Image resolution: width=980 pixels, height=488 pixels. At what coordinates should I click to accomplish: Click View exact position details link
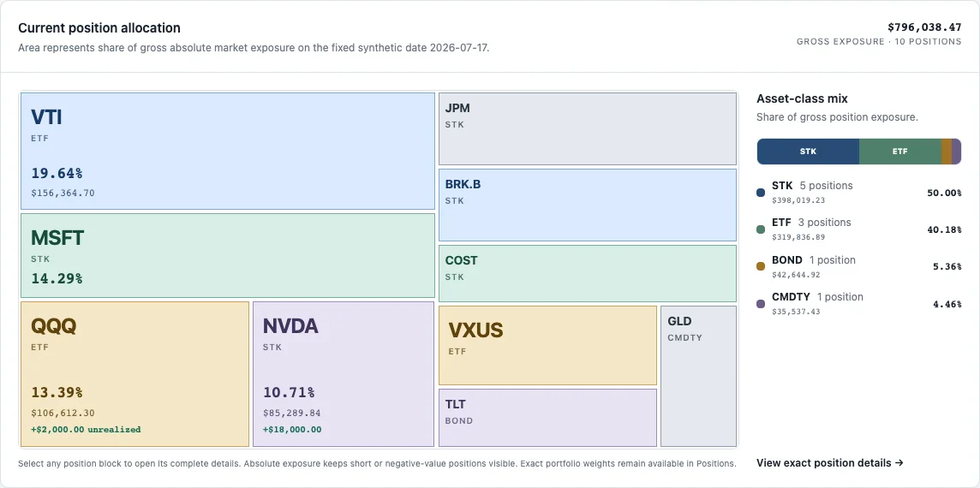[x=830, y=463]
